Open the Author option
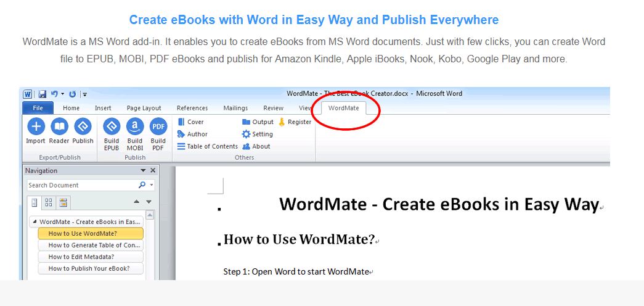This screenshot has height=306, width=644. (x=192, y=134)
